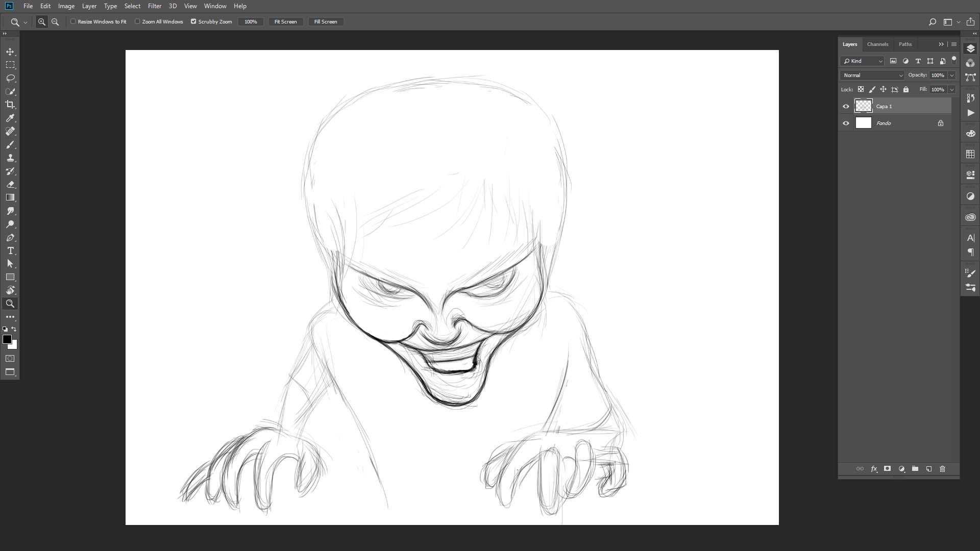Select the Eraser tool
The image size is (980, 551).
point(10,184)
